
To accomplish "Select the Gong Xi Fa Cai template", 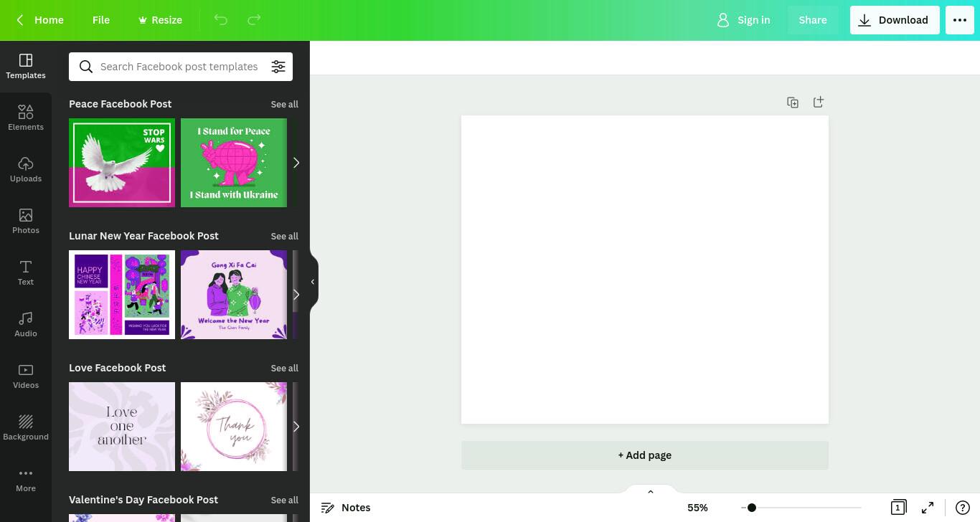I will point(234,295).
